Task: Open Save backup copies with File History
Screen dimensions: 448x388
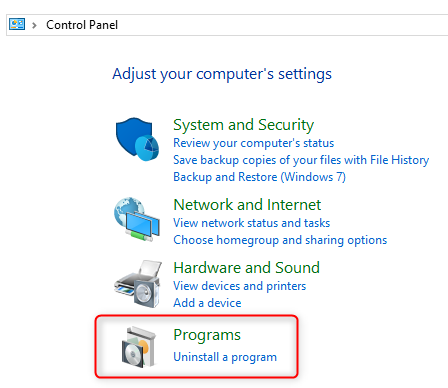Action: (301, 160)
